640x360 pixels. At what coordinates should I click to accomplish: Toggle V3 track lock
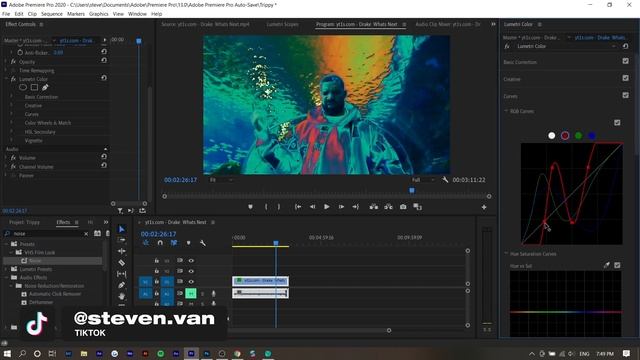pyautogui.click(x=156, y=260)
